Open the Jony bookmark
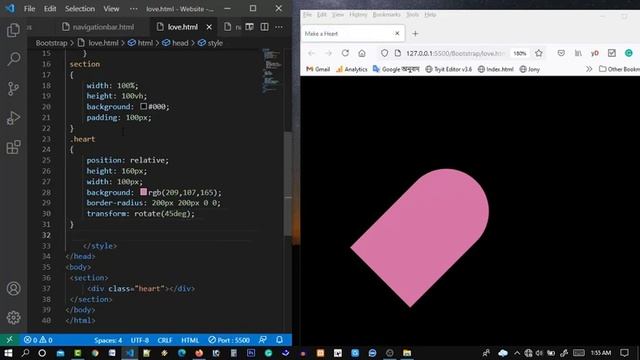 pos(529,69)
